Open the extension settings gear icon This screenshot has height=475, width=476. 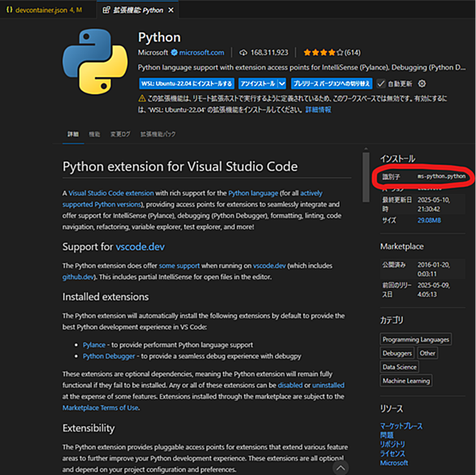(x=422, y=84)
